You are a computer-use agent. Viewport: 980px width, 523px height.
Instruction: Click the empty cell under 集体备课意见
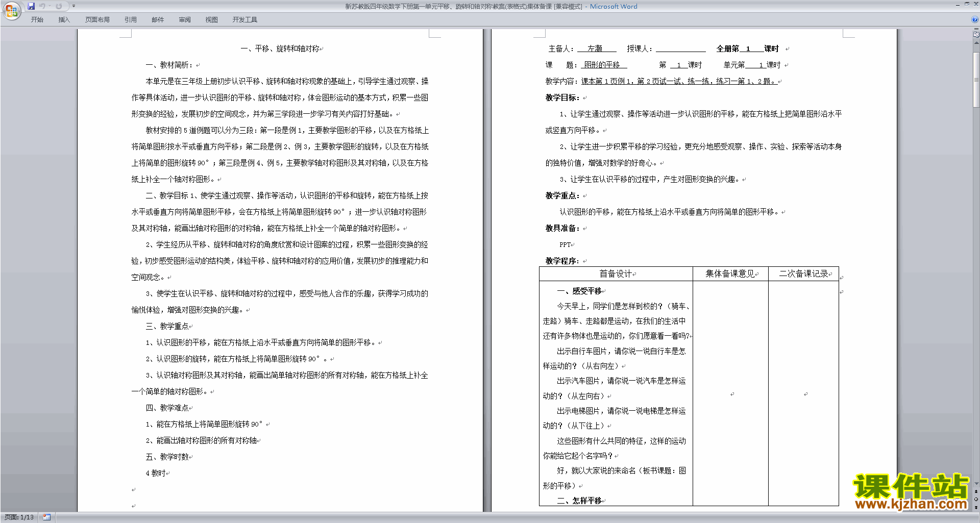pyautogui.click(x=730, y=393)
